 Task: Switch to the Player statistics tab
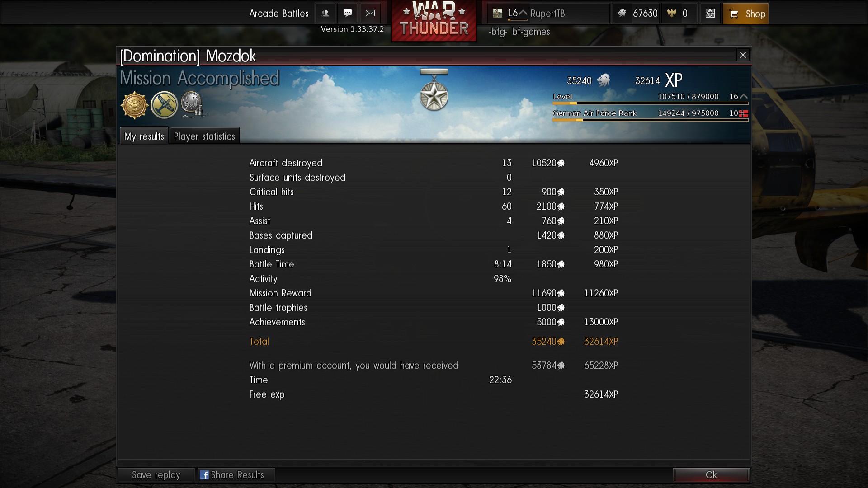(x=204, y=136)
